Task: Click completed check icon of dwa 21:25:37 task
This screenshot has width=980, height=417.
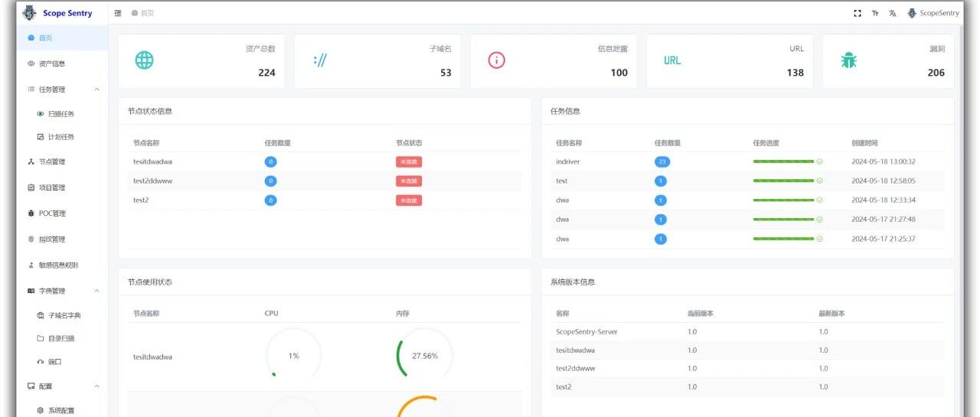Action: [x=819, y=239]
